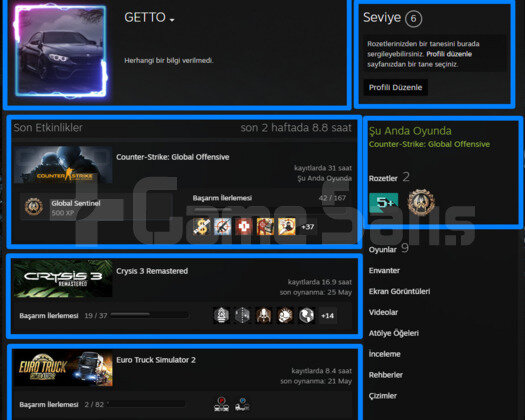Image resolution: width=525 pixels, height=420 pixels.
Task: Click the '42 / 167' achievement count
Action: coord(332,198)
